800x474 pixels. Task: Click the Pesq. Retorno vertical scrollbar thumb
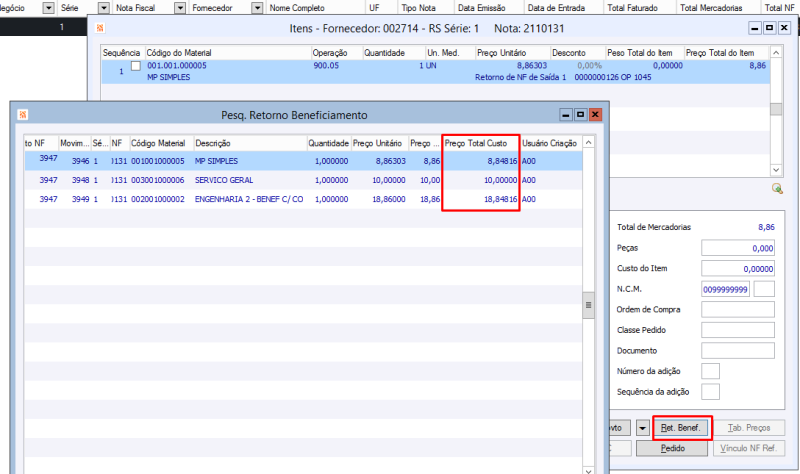pos(588,305)
